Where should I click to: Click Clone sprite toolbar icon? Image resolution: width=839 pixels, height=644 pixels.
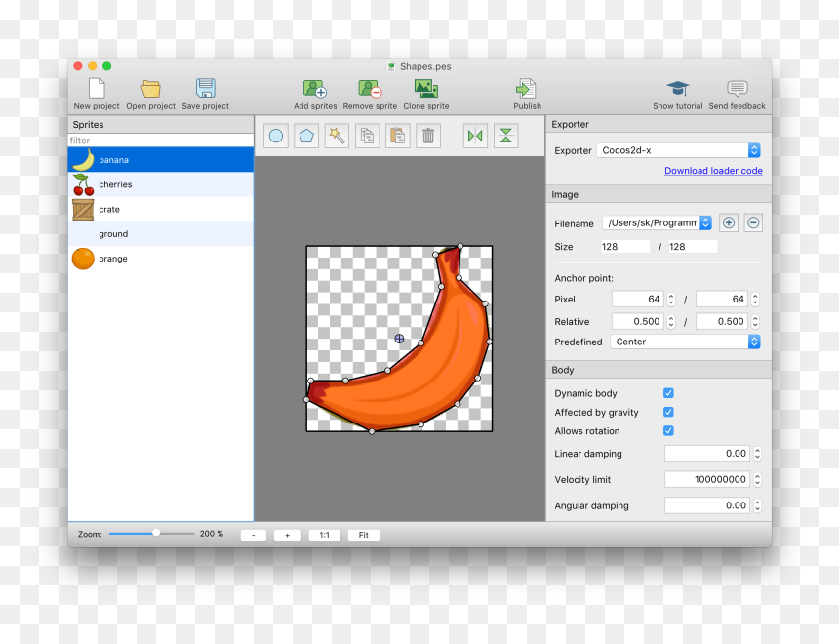coord(426,89)
